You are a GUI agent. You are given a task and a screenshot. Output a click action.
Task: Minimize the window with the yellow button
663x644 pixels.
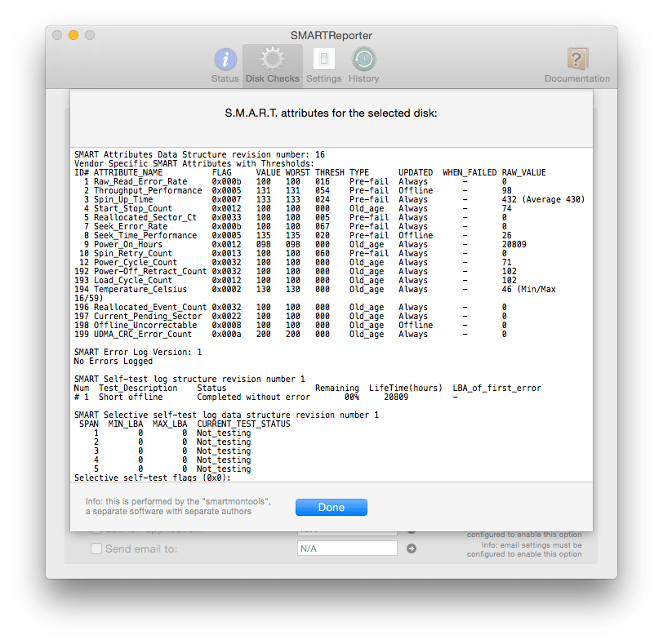coord(73,35)
